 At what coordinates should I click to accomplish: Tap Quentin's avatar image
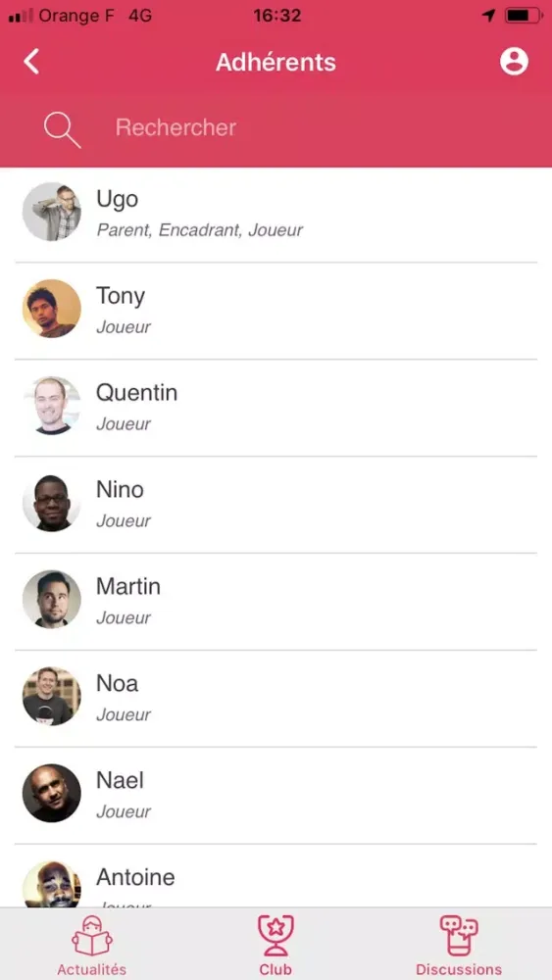click(x=52, y=406)
